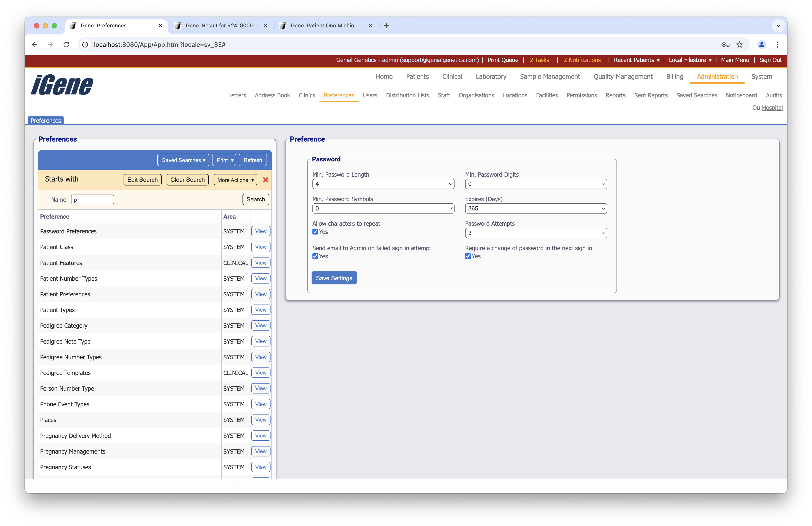This screenshot has height=526, width=812.
Task: Click the browser back arrow
Action: [x=34, y=45]
